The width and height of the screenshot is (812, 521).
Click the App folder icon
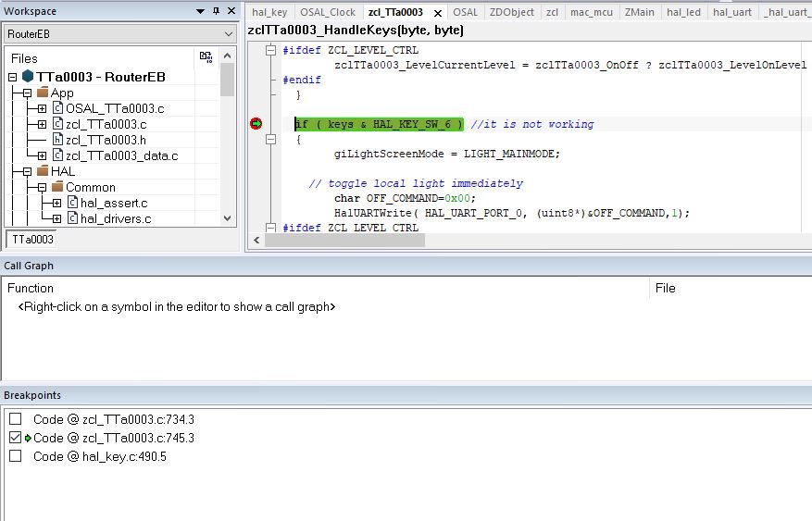click(x=43, y=93)
